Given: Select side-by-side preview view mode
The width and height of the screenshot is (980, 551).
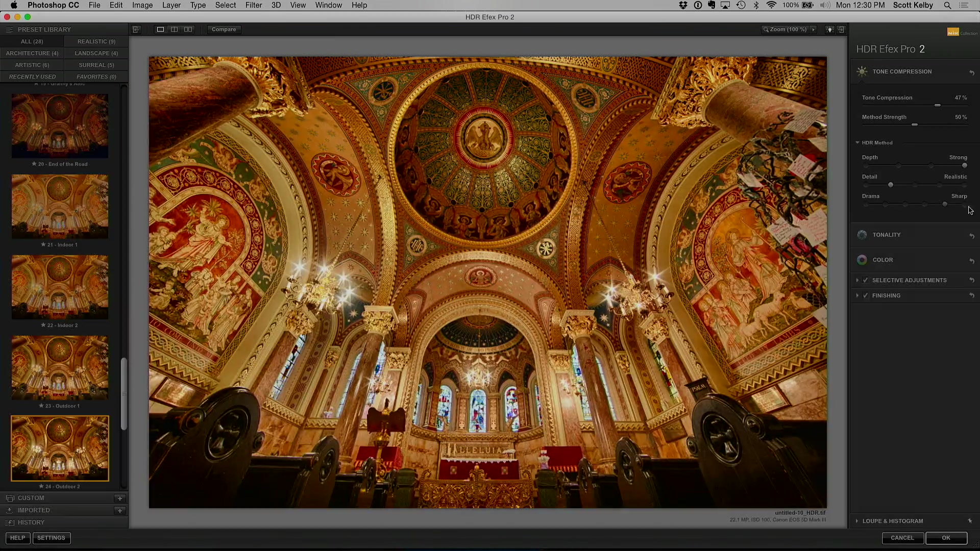Looking at the screenshot, I should 188,30.
